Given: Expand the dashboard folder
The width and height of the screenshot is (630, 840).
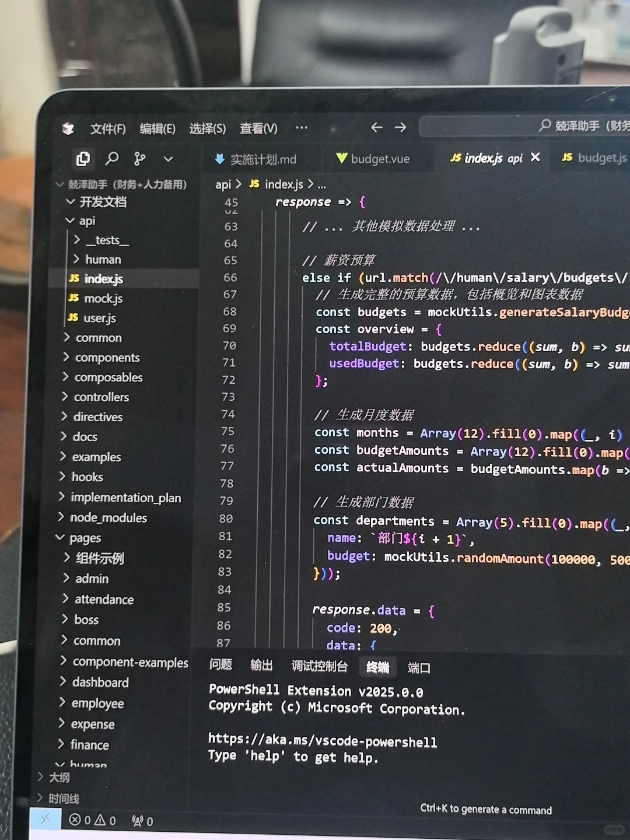Looking at the screenshot, I should click(x=94, y=682).
